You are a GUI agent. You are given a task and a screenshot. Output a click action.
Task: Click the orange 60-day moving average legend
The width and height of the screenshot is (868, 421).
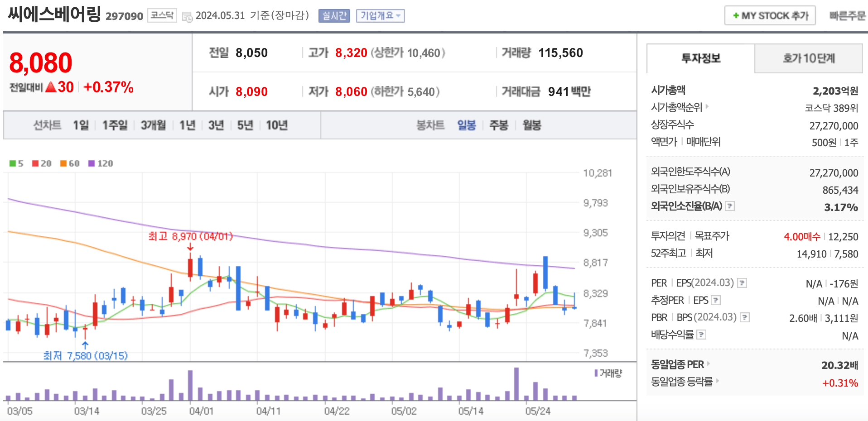[x=70, y=163]
